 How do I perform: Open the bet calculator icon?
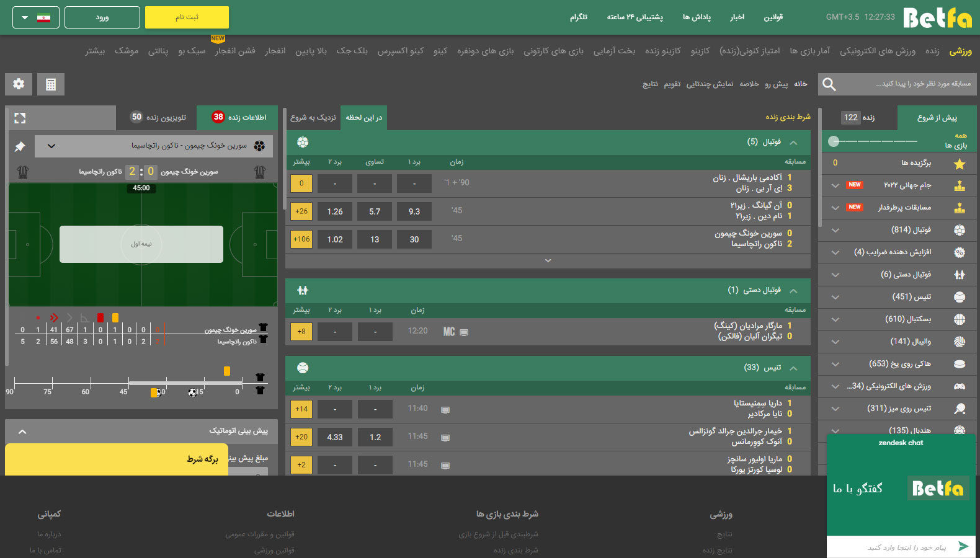coord(51,84)
